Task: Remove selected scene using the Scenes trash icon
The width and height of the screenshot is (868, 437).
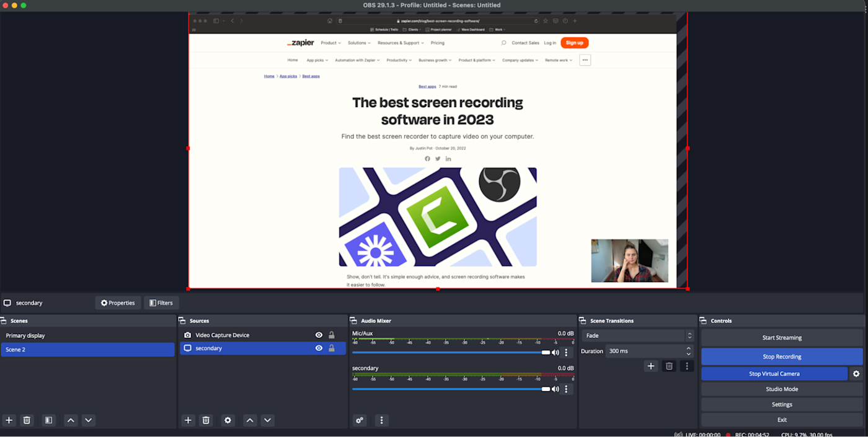Action: pyautogui.click(x=27, y=420)
